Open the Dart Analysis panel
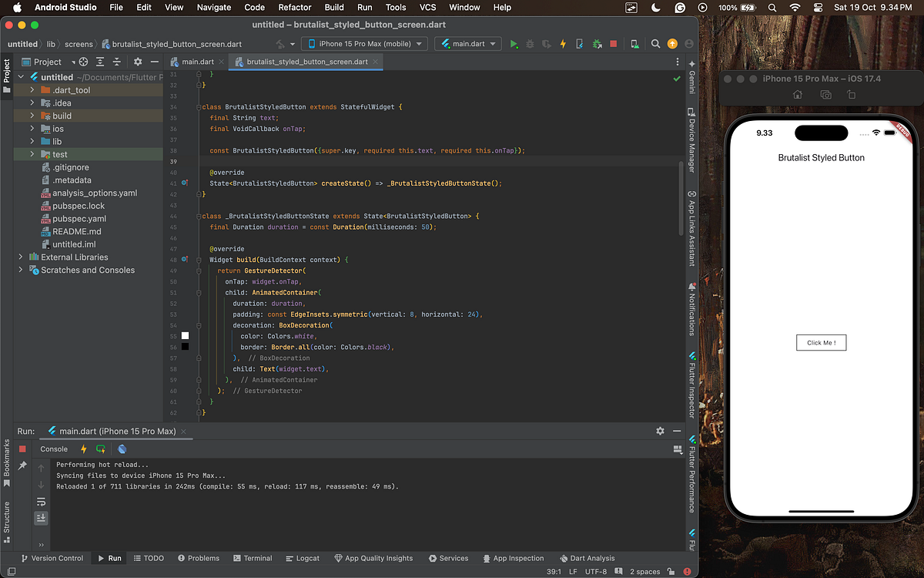Screen dimensions: 924x578 [587, 557]
